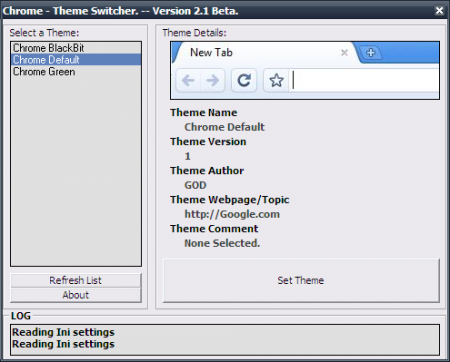Click the Theme Version heading
Screen dimensions: 450x362
pyautogui.click(x=208, y=142)
